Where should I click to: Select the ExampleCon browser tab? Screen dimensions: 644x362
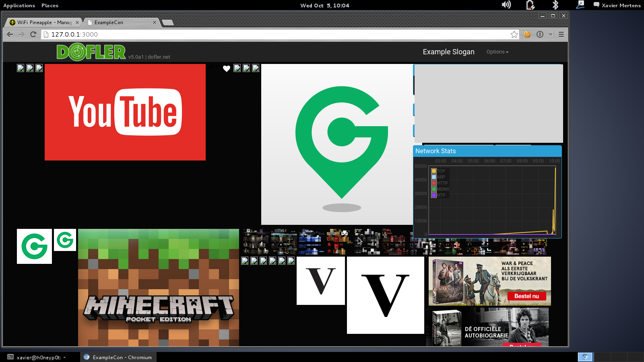pyautogui.click(x=121, y=23)
